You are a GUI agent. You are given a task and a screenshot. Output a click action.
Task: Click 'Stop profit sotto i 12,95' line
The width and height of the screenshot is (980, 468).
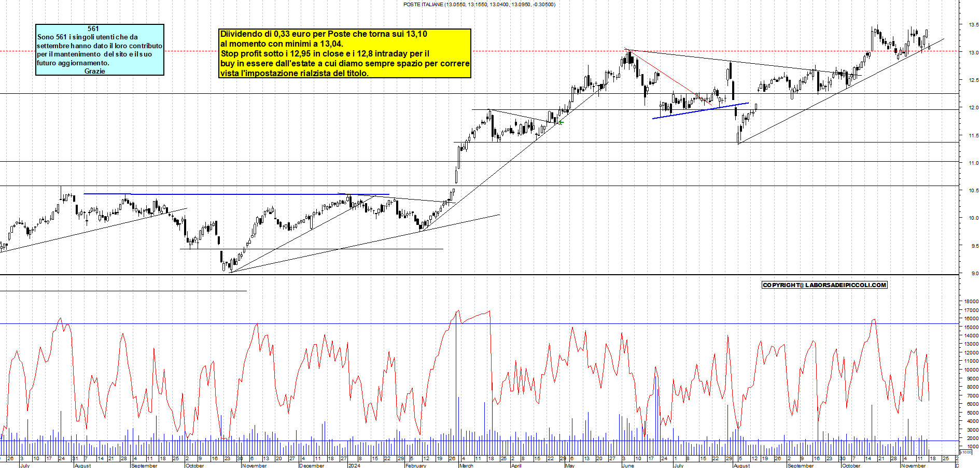tap(325, 53)
